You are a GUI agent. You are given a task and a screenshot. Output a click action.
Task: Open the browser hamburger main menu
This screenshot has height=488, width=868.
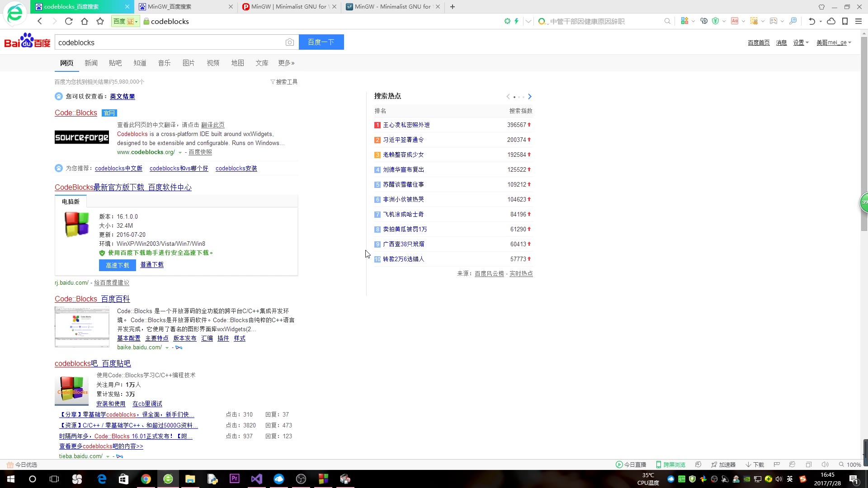pyautogui.click(x=858, y=21)
